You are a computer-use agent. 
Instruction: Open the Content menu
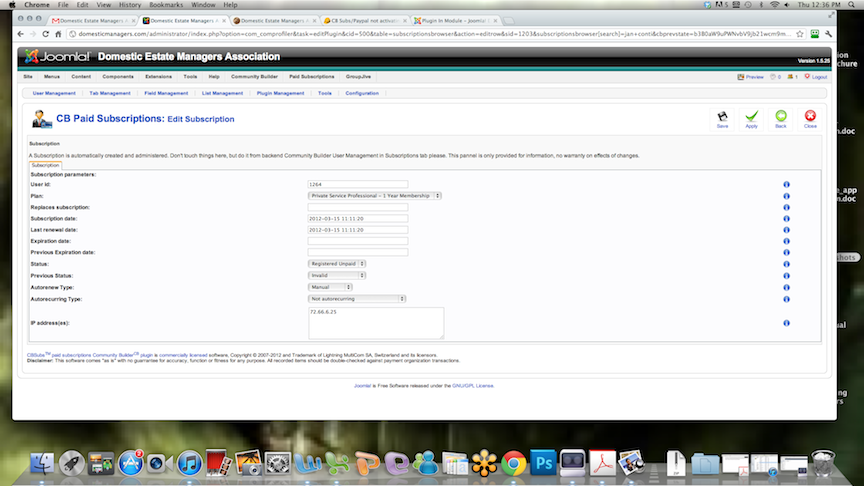tap(81, 77)
